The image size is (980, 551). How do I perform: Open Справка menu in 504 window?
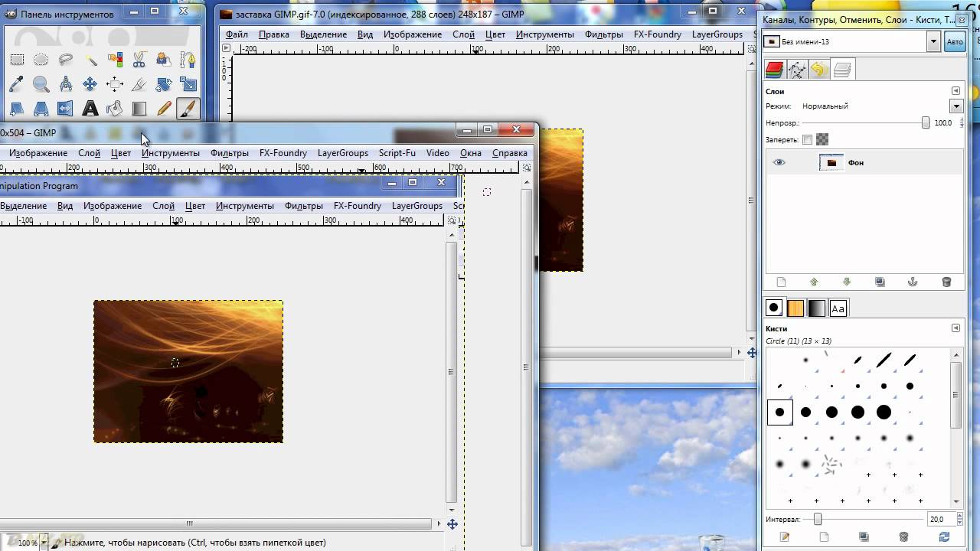pos(510,153)
